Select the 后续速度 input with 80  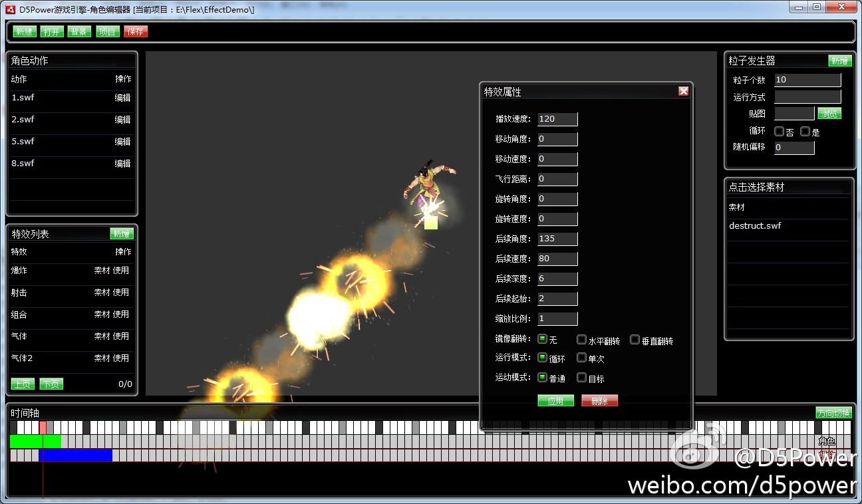pyautogui.click(x=557, y=259)
